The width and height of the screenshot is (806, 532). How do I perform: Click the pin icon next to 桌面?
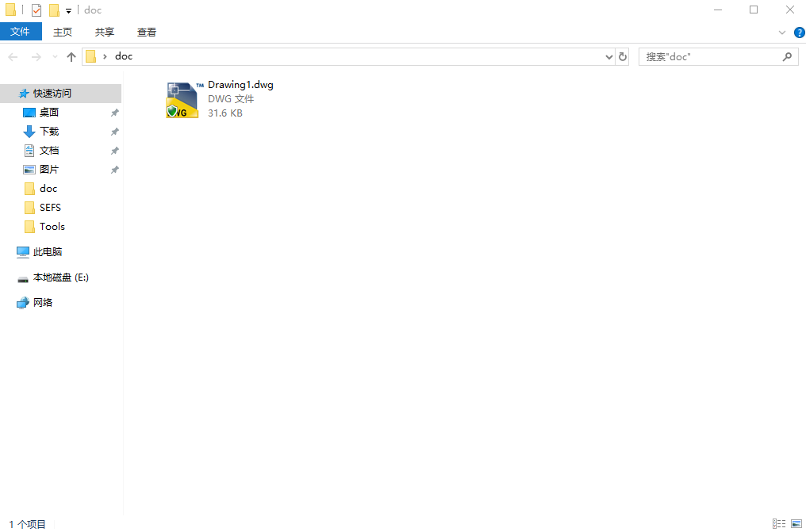click(114, 113)
